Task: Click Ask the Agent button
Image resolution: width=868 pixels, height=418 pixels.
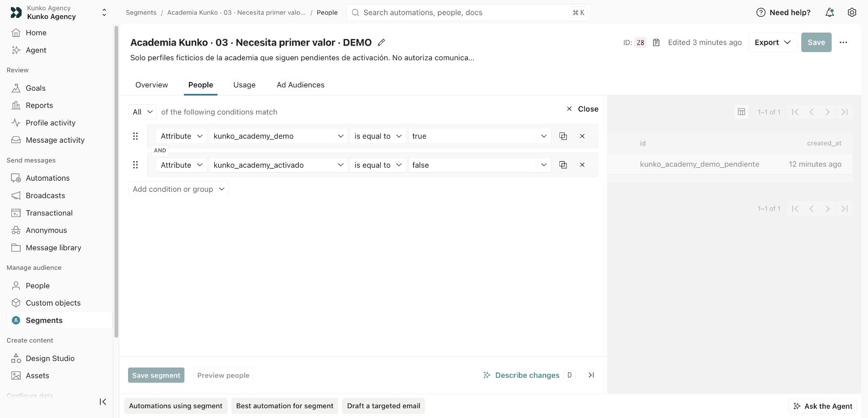Action: click(823, 406)
